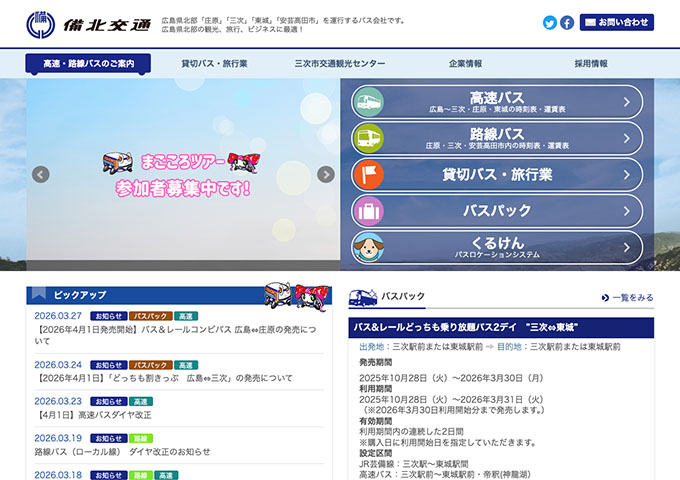Click the chevron on バスパック button

pos(627,211)
